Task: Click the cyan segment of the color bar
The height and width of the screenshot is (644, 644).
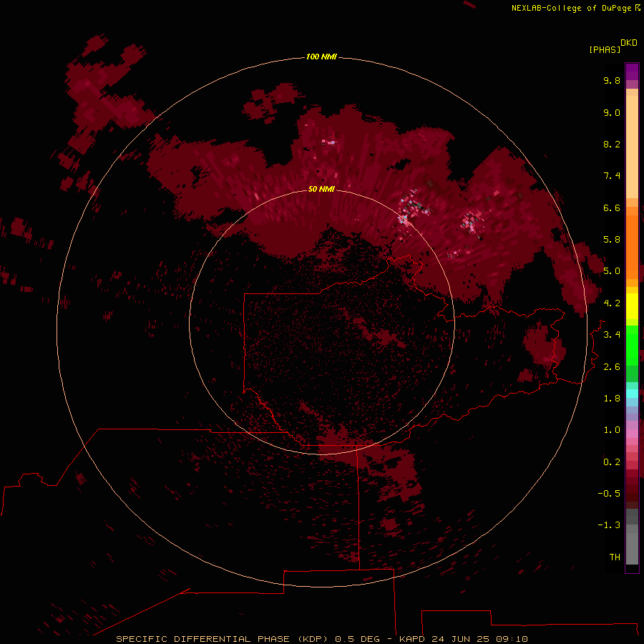Action: pyautogui.click(x=632, y=394)
